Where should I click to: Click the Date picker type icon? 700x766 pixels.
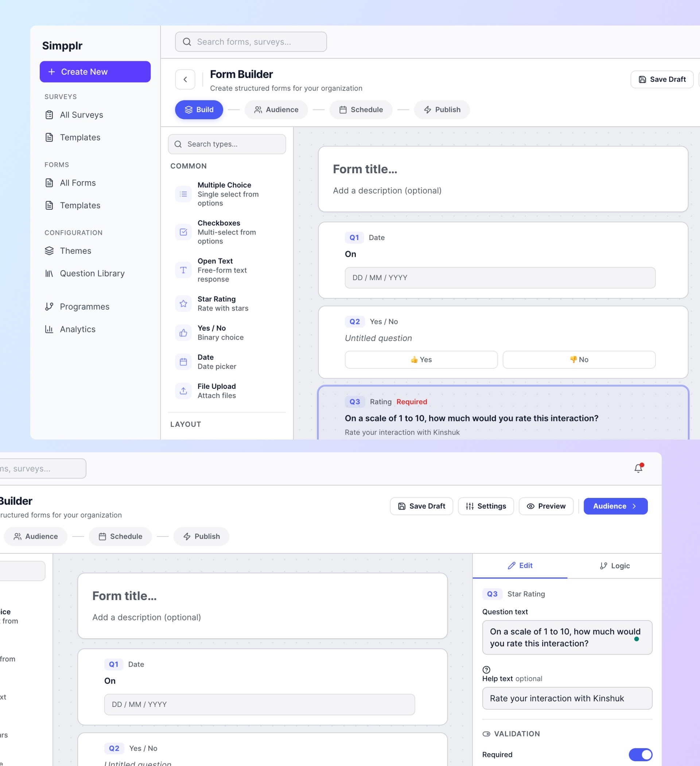pyautogui.click(x=183, y=362)
